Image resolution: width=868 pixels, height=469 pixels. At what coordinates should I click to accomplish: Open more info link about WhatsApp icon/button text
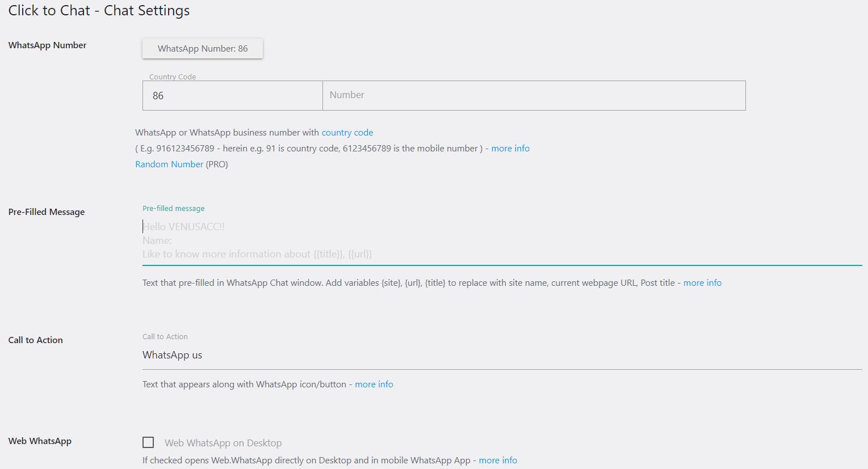pos(374,385)
